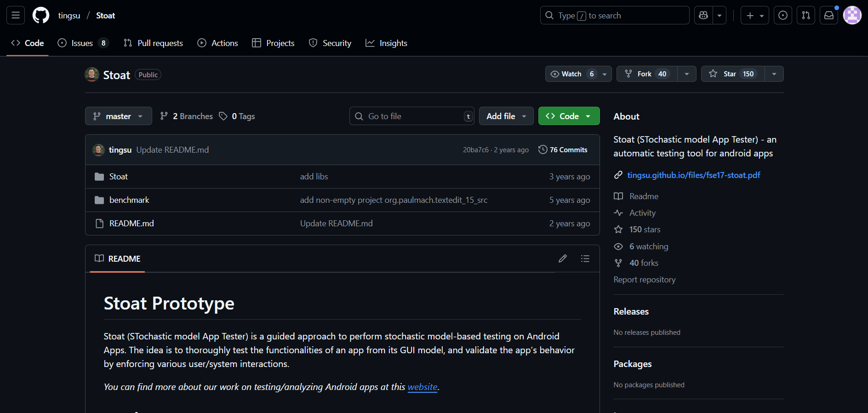Click the benchmark folder icon
Screen dimensions: 868x413
99,200
